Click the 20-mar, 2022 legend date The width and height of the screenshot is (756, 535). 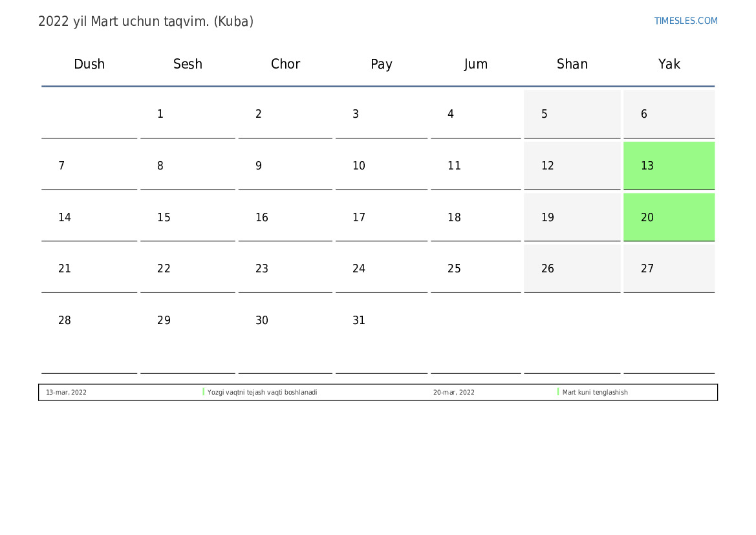(454, 392)
